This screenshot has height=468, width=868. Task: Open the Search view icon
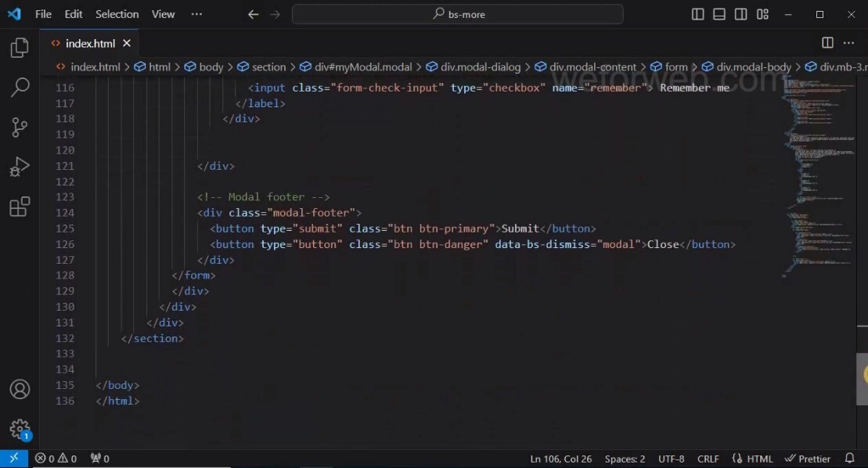20,88
